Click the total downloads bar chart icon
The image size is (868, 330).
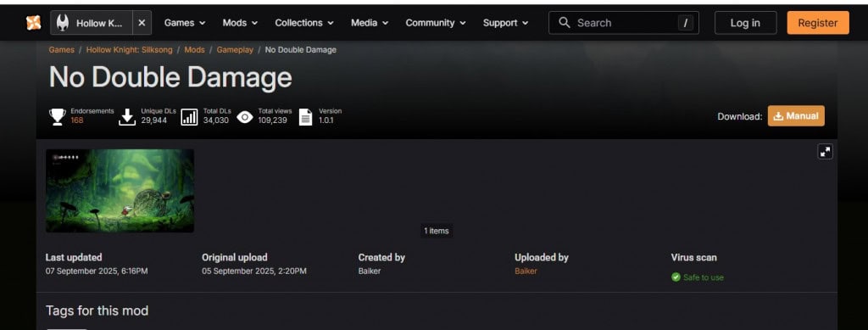point(189,117)
